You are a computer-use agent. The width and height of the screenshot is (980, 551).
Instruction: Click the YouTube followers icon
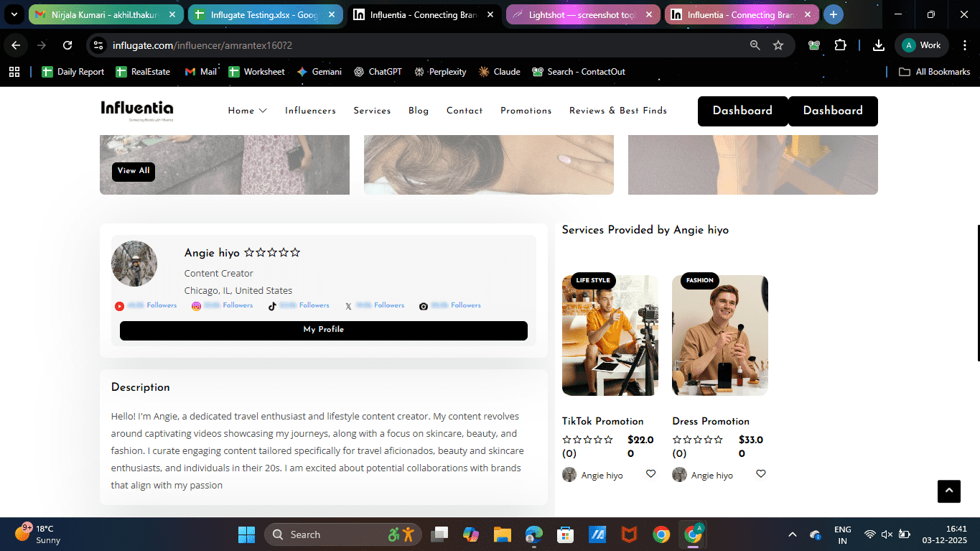(119, 306)
